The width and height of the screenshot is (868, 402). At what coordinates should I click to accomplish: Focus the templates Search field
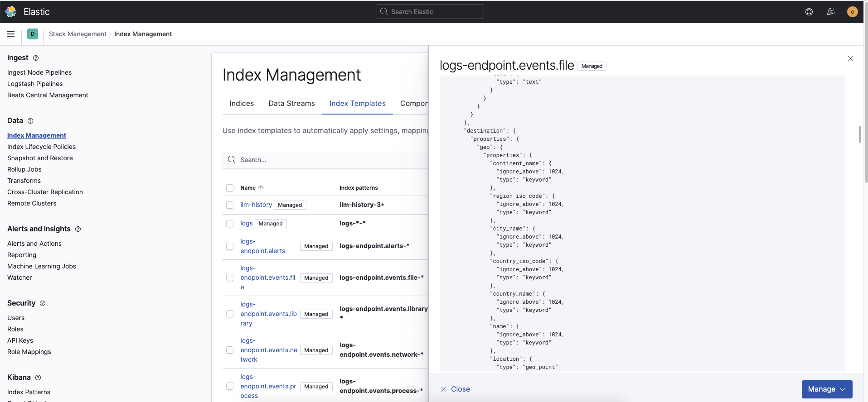[325, 160]
